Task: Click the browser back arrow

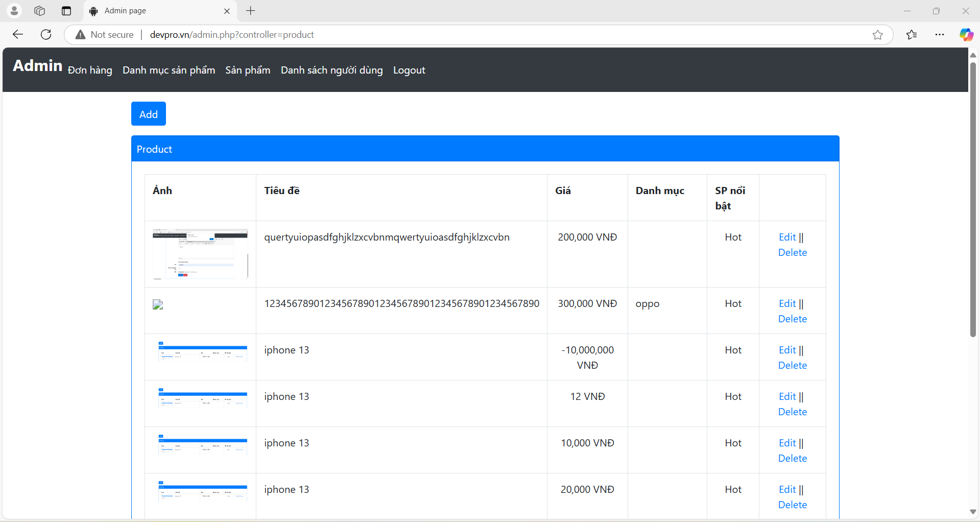Action: [18, 35]
